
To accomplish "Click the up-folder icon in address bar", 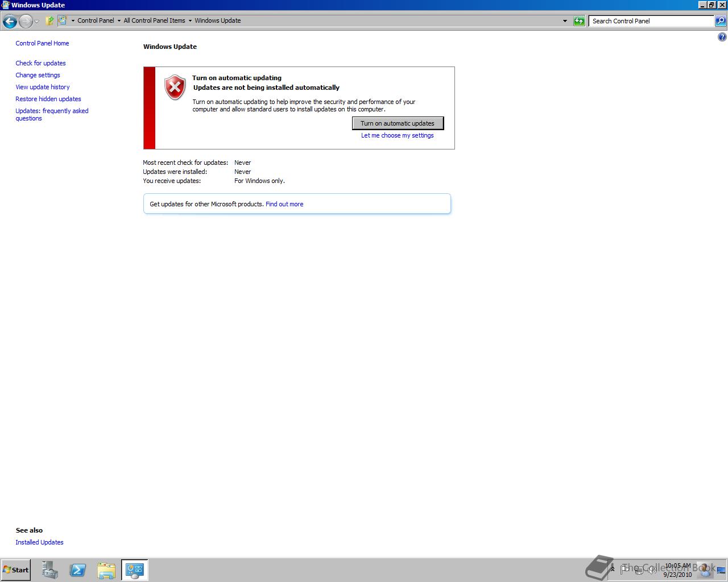I will click(x=49, y=20).
